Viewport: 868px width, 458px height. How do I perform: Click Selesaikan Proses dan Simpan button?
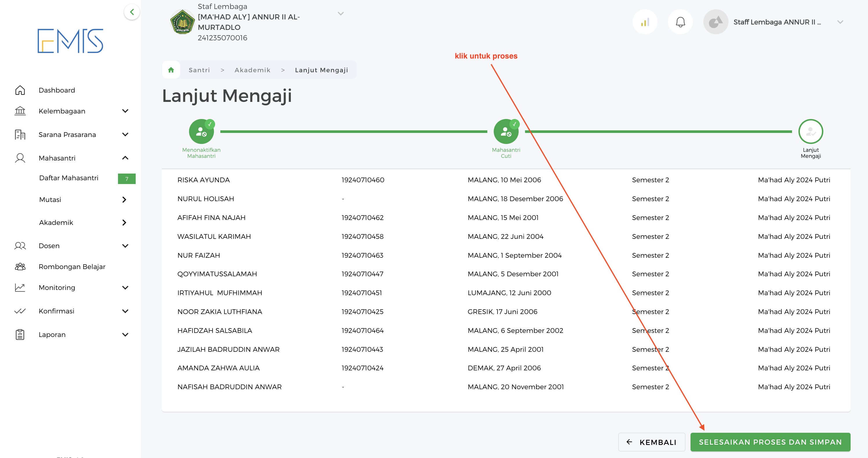coord(770,442)
